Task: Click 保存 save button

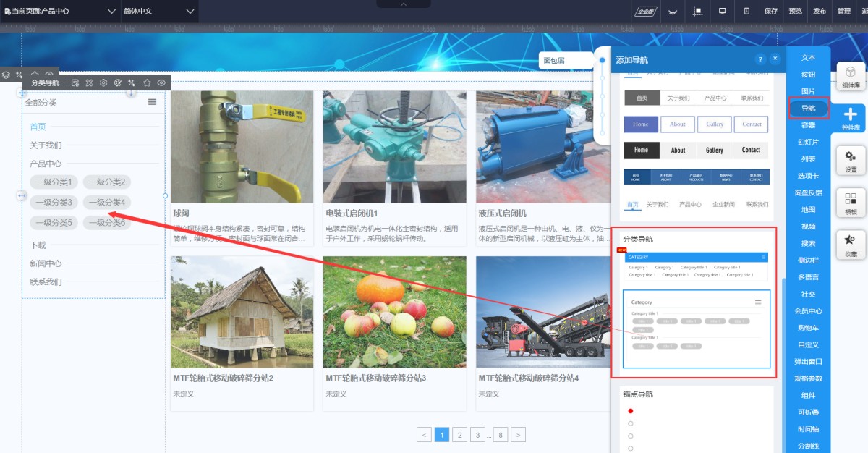Action: coord(771,12)
